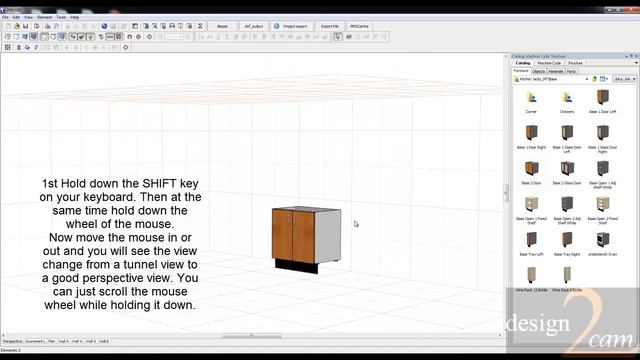The image size is (640, 360).
Task: Click the grid array icon on third toolbar
Action: tap(7, 47)
